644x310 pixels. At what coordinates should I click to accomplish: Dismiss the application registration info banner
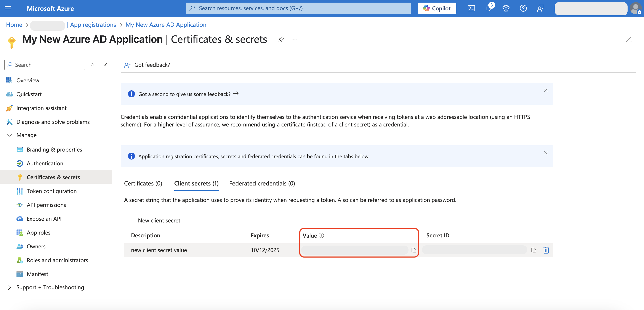(546, 153)
